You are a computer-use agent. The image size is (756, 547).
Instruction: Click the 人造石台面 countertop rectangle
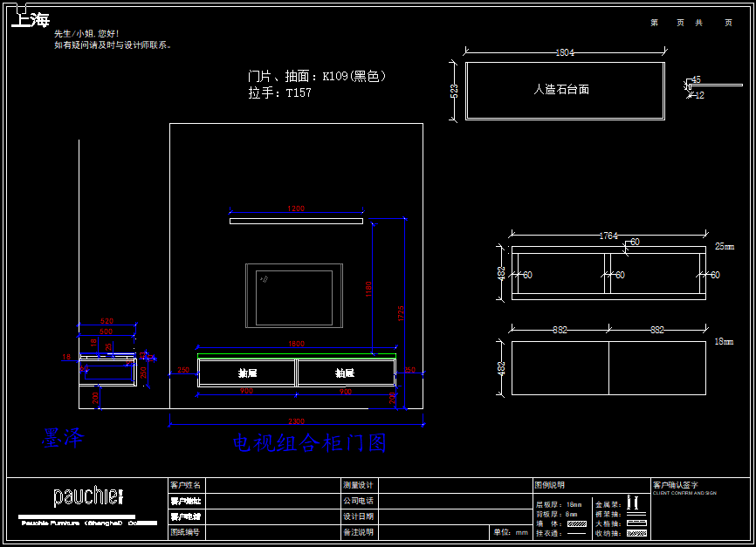click(564, 90)
